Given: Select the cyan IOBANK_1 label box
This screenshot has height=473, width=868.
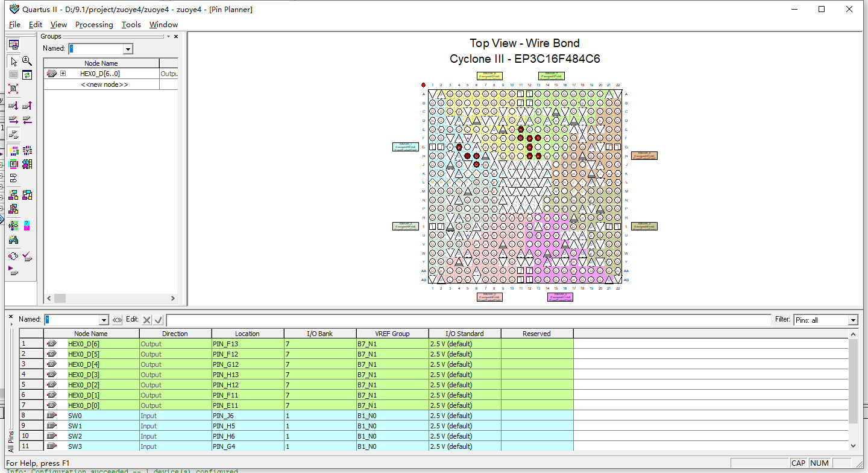Looking at the screenshot, I should (406, 147).
